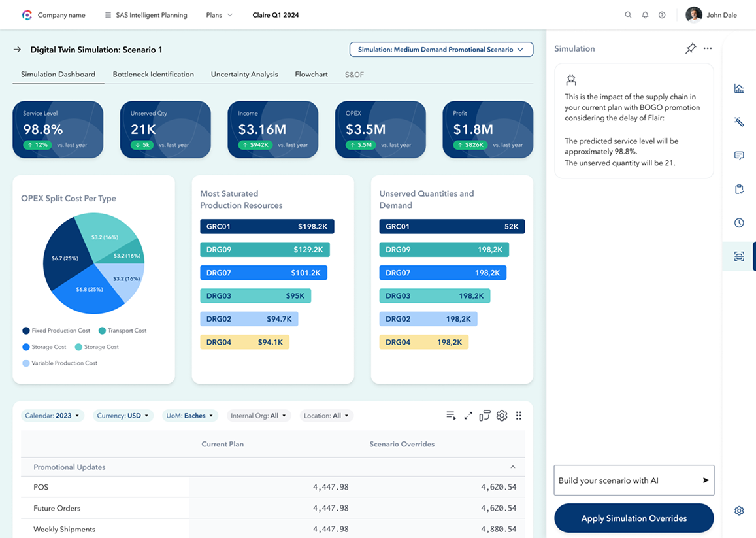
Task: Click John Dale's profile avatar
Action: pyautogui.click(x=694, y=15)
